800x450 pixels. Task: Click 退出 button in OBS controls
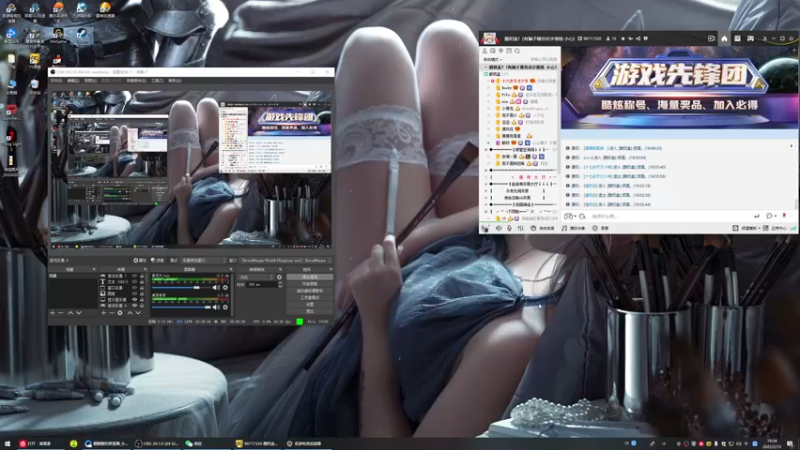pos(310,311)
